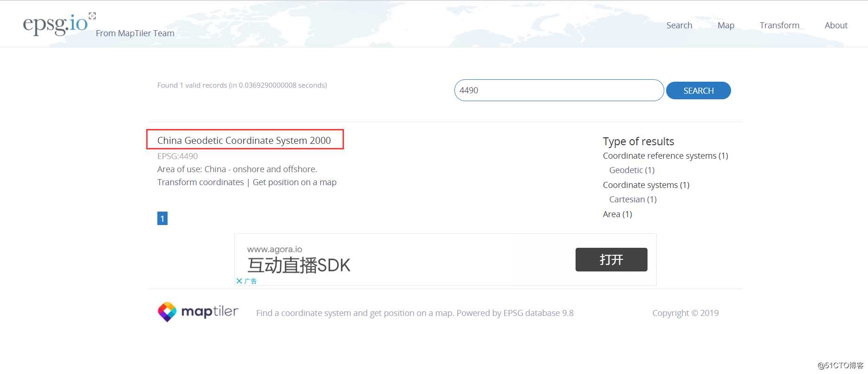Image resolution: width=868 pixels, height=374 pixels.
Task: Click the Transform coordinates link
Action: (x=201, y=182)
